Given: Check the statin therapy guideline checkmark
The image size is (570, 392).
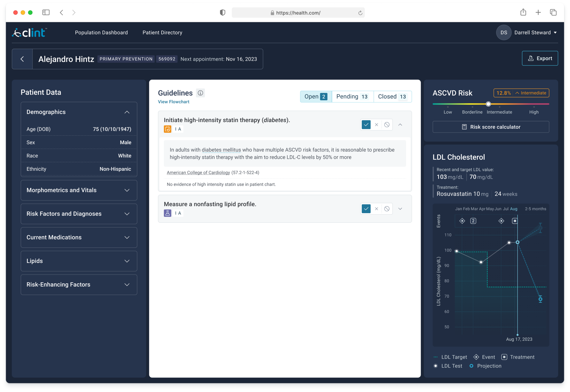Looking at the screenshot, I should (x=366, y=125).
